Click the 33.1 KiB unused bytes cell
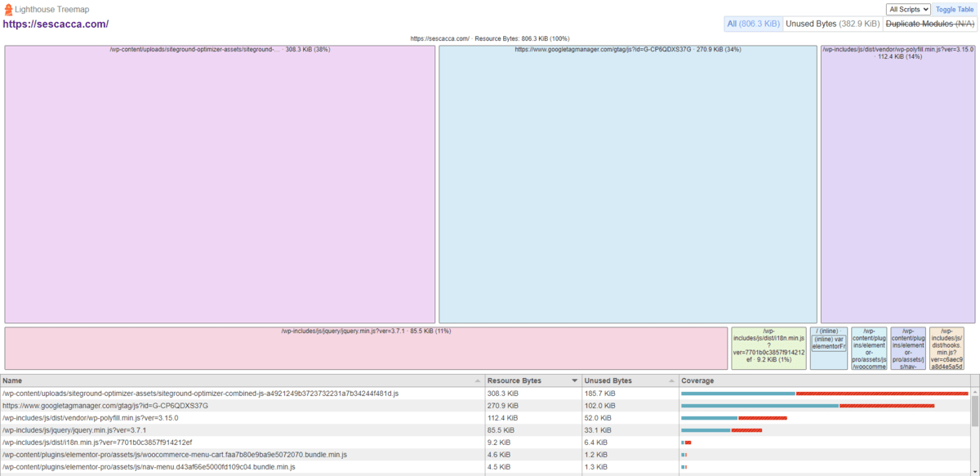This screenshot has height=476, width=980. click(x=630, y=430)
